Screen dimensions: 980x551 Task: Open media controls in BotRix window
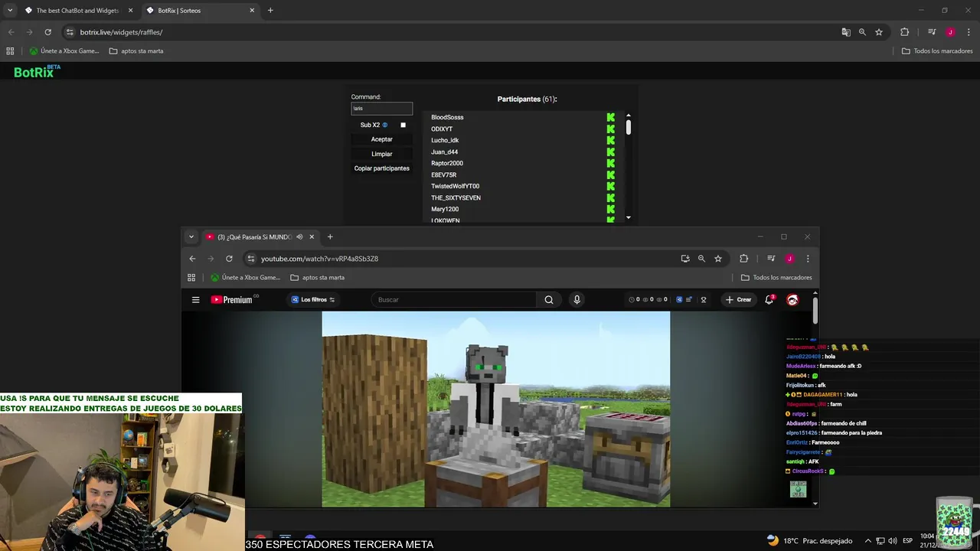pos(932,32)
